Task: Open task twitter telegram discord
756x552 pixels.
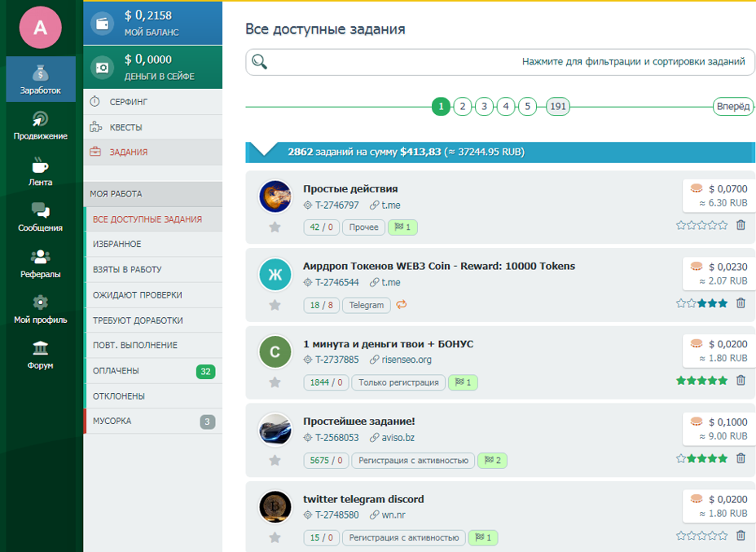Action: tap(363, 499)
